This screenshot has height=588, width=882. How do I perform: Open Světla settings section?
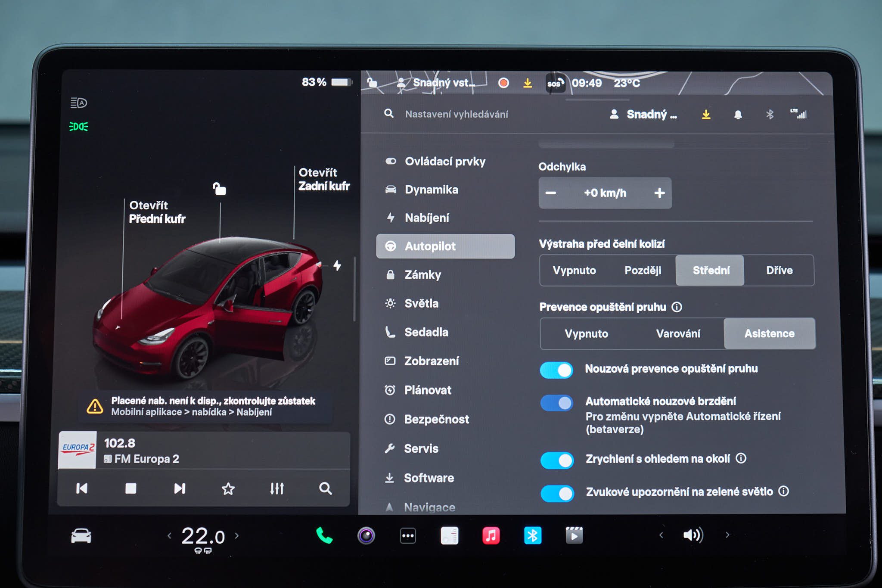tap(445, 303)
